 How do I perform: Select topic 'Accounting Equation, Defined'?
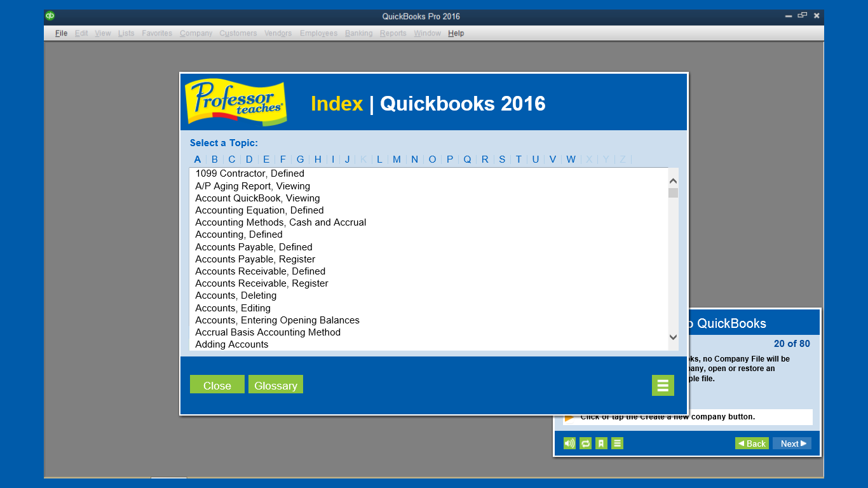[x=259, y=210]
